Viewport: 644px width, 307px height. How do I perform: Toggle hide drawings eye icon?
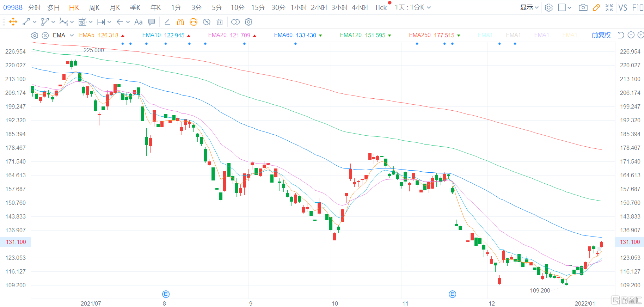207,22
